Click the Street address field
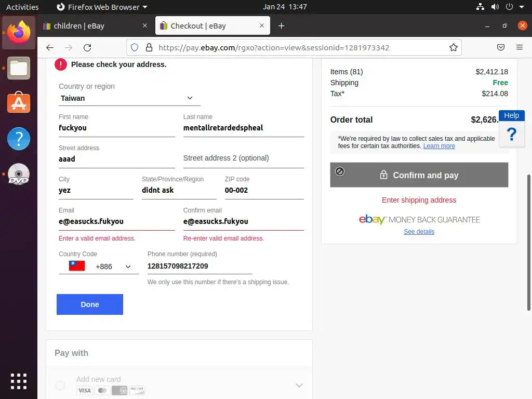532x399 pixels. click(x=117, y=159)
